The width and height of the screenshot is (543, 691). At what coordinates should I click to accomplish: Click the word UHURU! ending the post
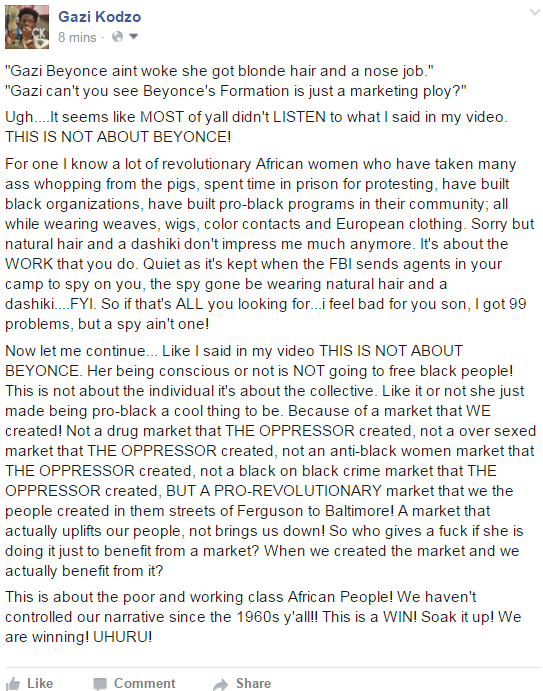coord(123,637)
